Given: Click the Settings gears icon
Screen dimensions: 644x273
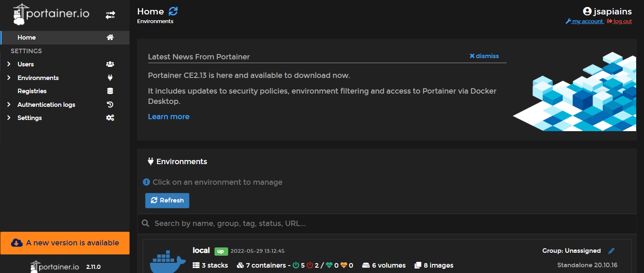Looking at the screenshot, I should [x=110, y=118].
